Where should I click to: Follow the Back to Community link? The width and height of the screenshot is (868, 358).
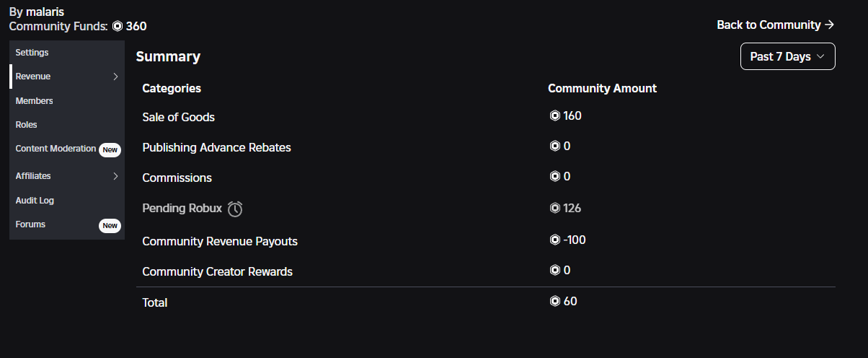[x=776, y=25]
